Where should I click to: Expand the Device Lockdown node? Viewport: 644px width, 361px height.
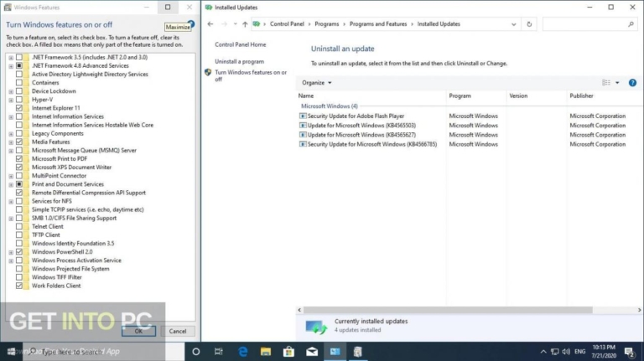(11, 91)
